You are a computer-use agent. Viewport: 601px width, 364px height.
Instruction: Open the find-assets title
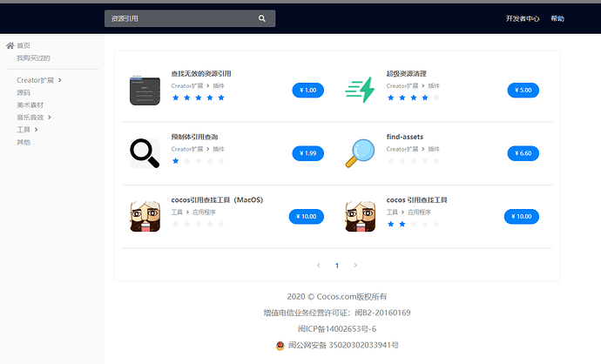[405, 137]
